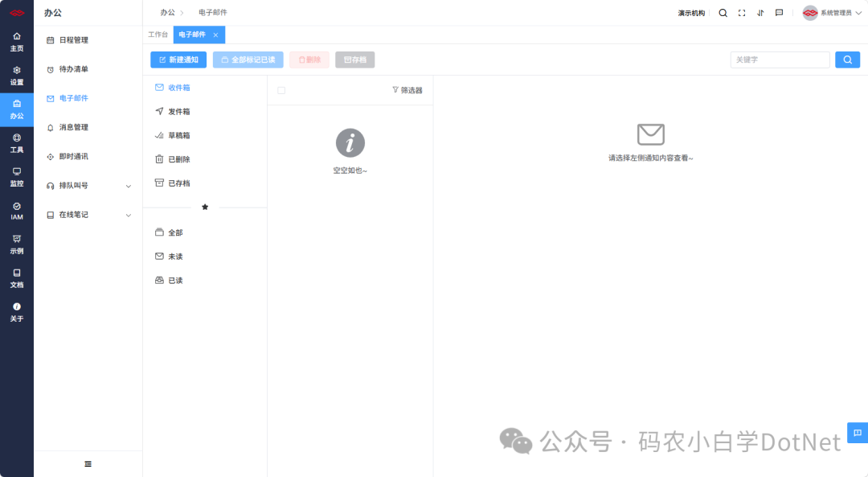Click the blue search button
This screenshot has width=868, height=477.
848,60
